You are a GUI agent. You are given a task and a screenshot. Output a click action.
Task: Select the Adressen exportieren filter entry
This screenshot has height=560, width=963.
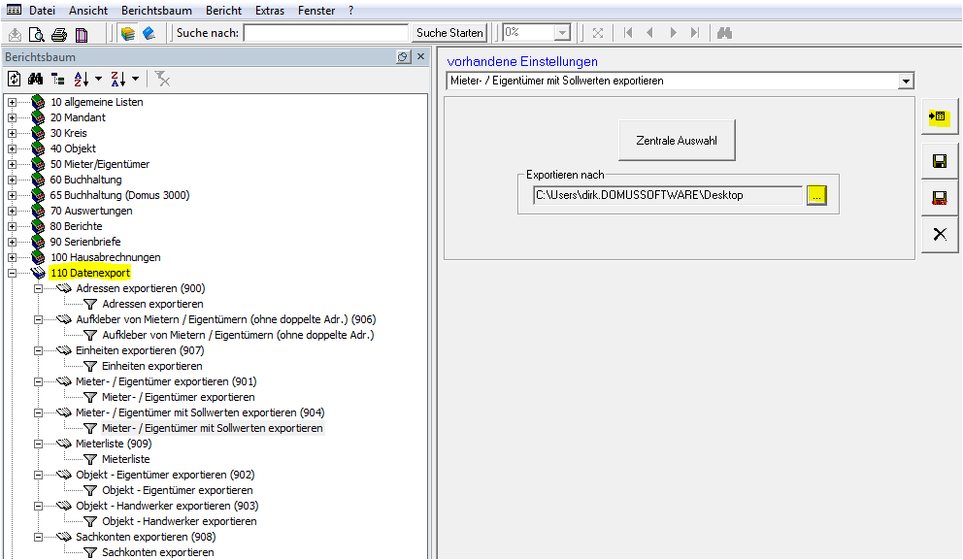(x=152, y=304)
